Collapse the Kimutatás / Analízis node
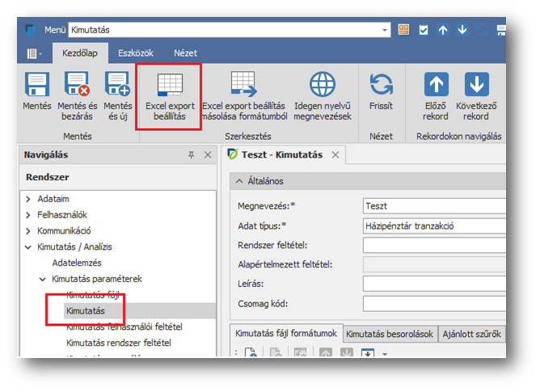The width and height of the screenshot is (540, 392). 28,247
